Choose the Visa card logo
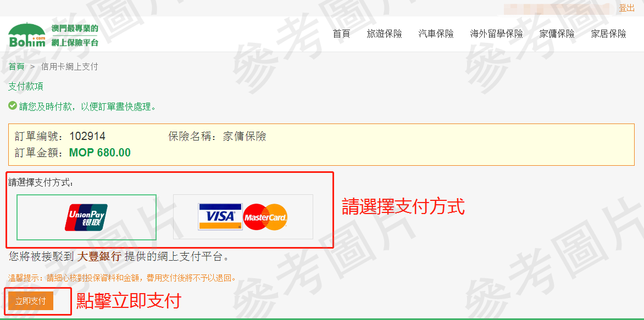 click(x=220, y=216)
